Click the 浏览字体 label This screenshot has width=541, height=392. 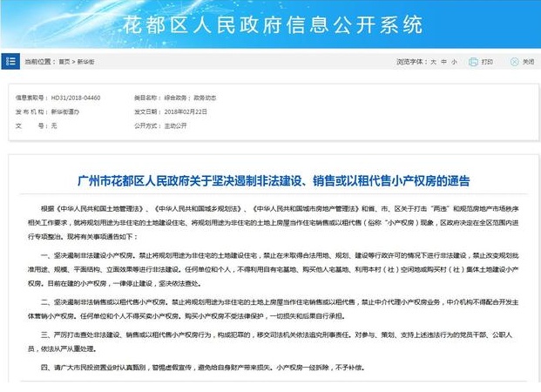(x=412, y=62)
